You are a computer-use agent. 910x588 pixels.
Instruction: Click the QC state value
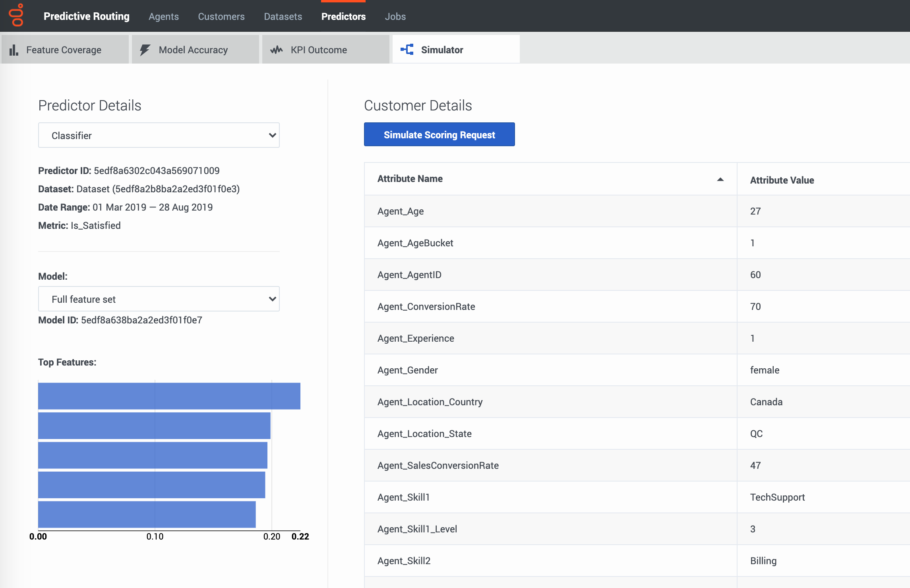[x=756, y=433]
